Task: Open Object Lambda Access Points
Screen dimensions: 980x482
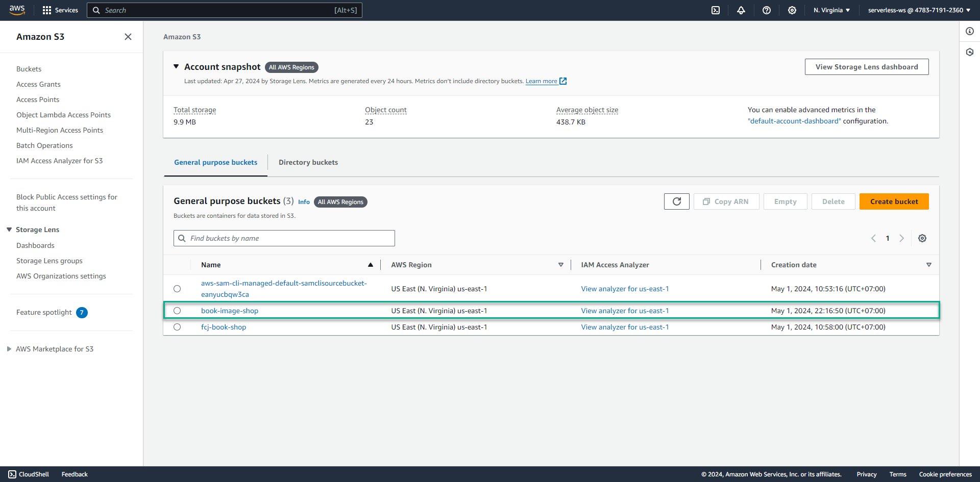Action: click(x=63, y=115)
